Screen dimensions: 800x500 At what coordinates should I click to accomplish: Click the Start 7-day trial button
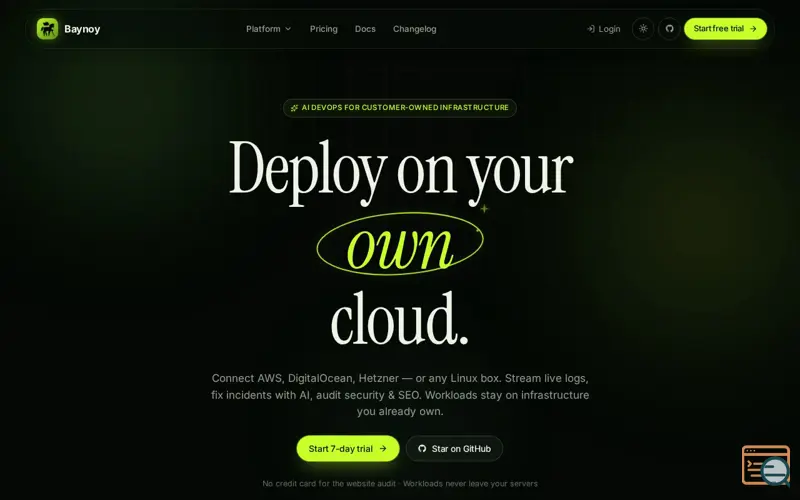pyautogui.click(x=348, y=448)
